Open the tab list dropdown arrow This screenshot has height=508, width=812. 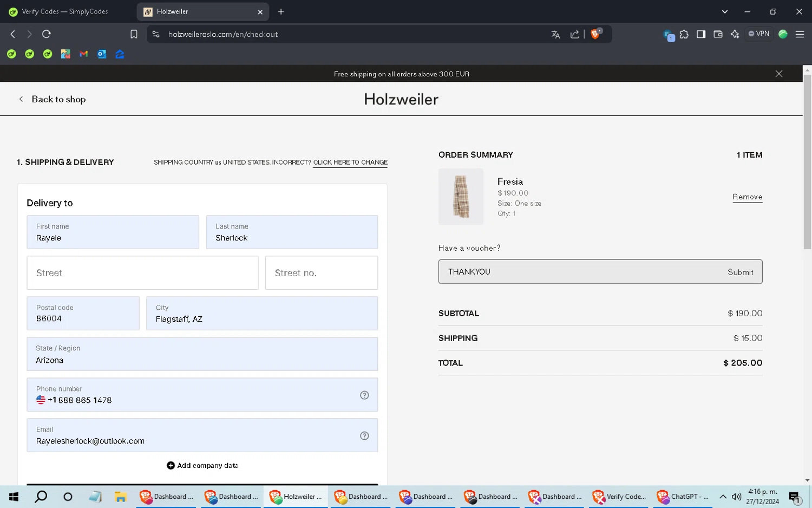click(x=724, y=11)
